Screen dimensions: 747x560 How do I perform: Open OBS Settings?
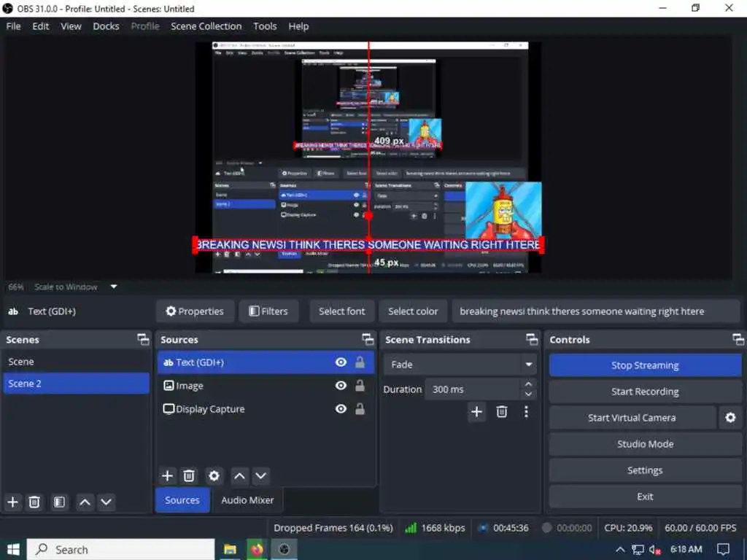coord(645,470)
